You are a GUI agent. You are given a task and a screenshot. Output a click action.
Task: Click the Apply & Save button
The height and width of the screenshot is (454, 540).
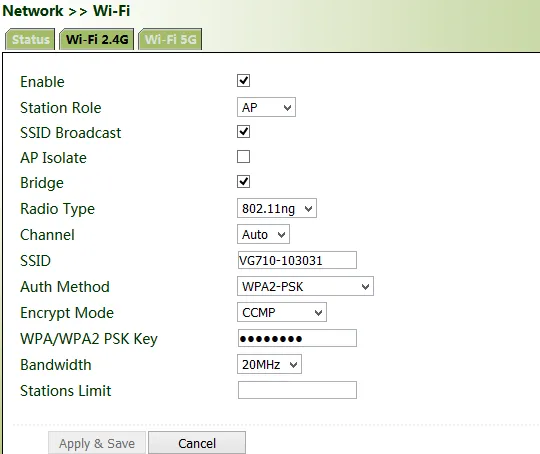coord(97,443)
